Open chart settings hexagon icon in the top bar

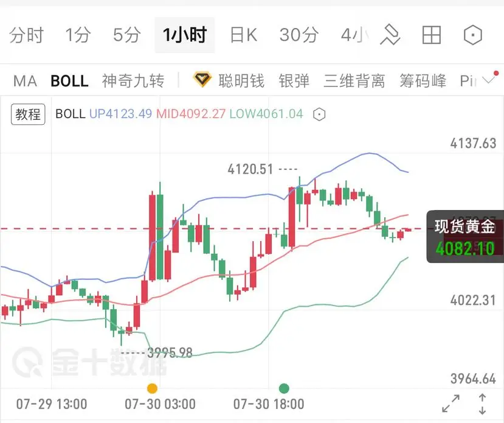(x=473, y=35)
